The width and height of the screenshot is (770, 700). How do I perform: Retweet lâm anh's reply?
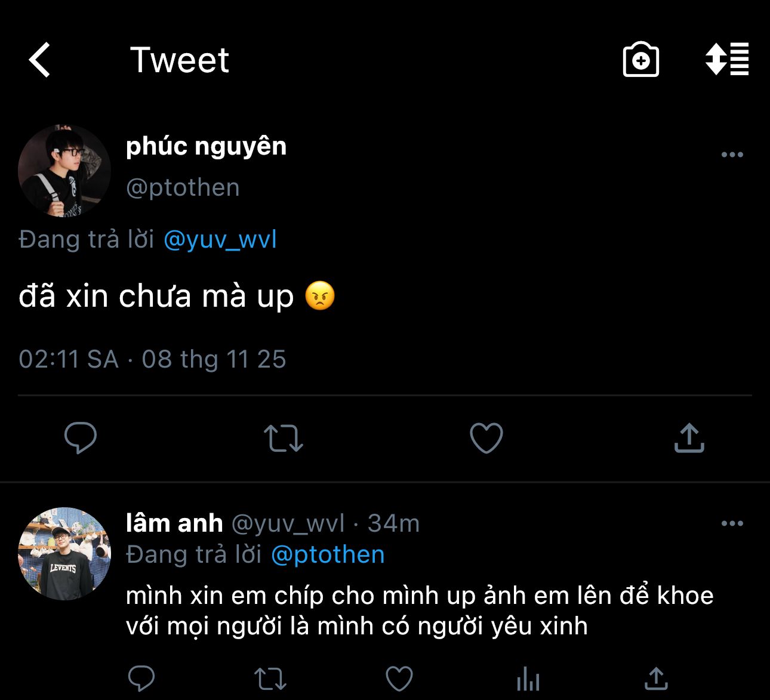coord(270,679)
